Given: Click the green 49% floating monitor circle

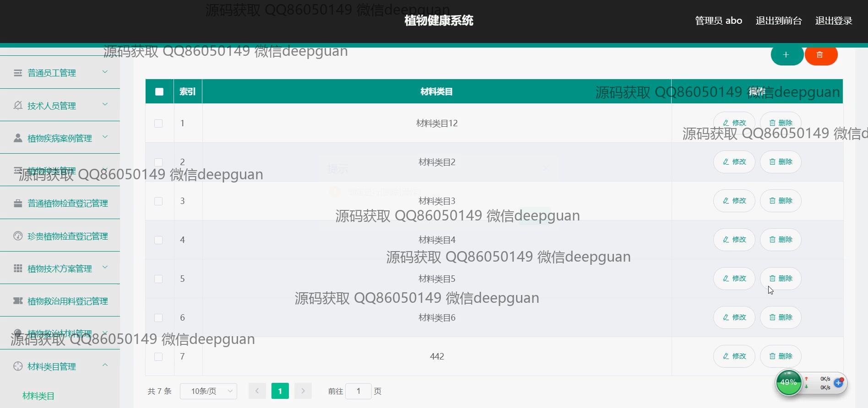Looking at the screenshot, I should tap(788, 382).
